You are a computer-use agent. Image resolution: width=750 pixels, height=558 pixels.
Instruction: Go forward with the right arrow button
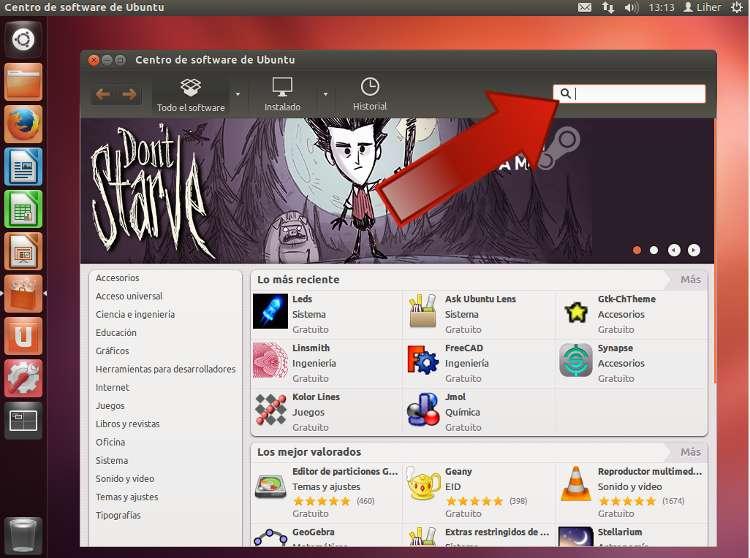pos(129,94)
